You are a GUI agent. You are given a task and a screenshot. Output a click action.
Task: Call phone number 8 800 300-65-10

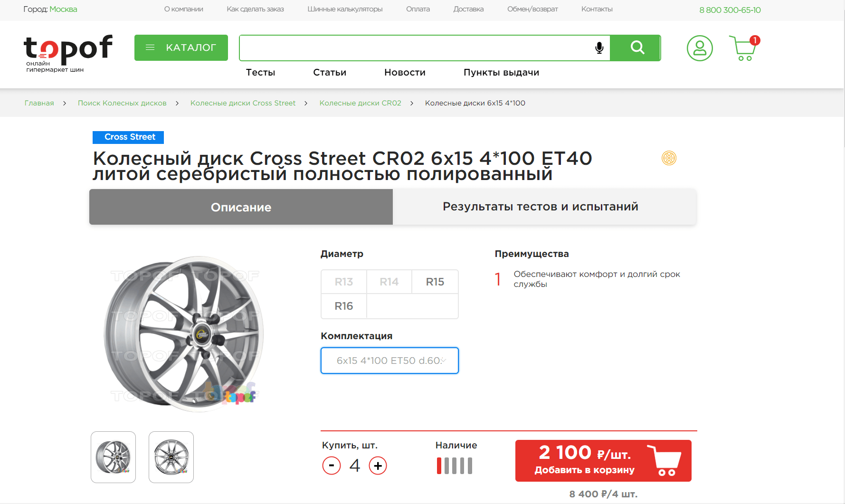[730, 10]
